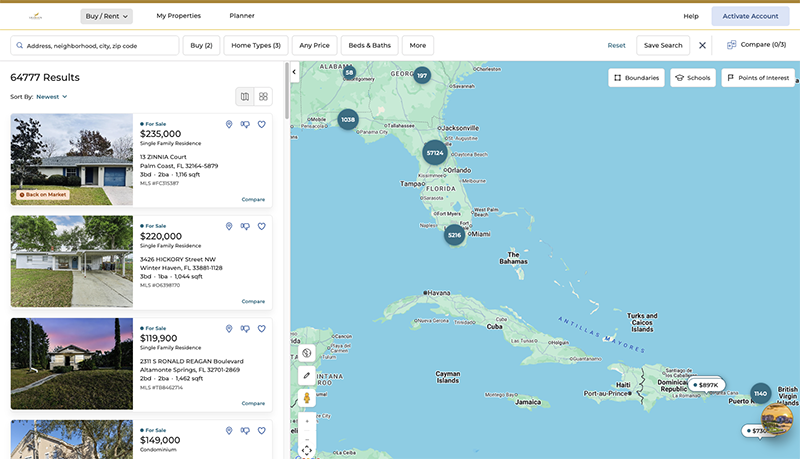
Task: Focus the address search field
Action: (95, 45)
